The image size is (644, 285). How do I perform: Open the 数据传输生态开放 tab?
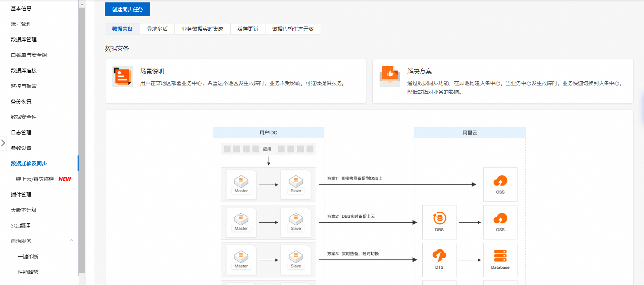[x=293, y=29]
